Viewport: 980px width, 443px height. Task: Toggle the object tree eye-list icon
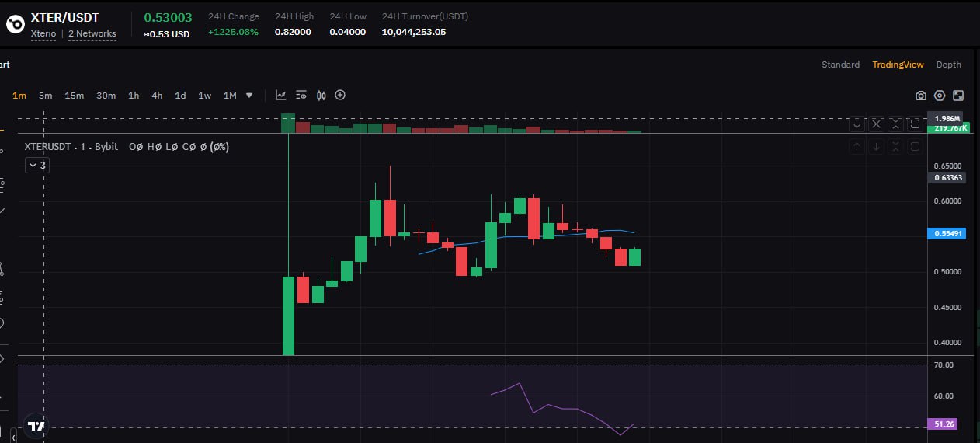click(301, 96)
